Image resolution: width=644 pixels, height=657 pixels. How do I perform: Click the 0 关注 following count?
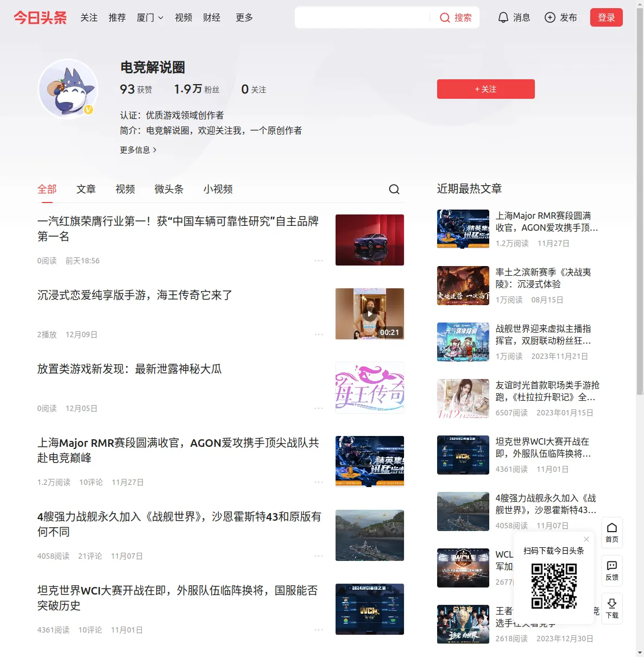point(254,89)
